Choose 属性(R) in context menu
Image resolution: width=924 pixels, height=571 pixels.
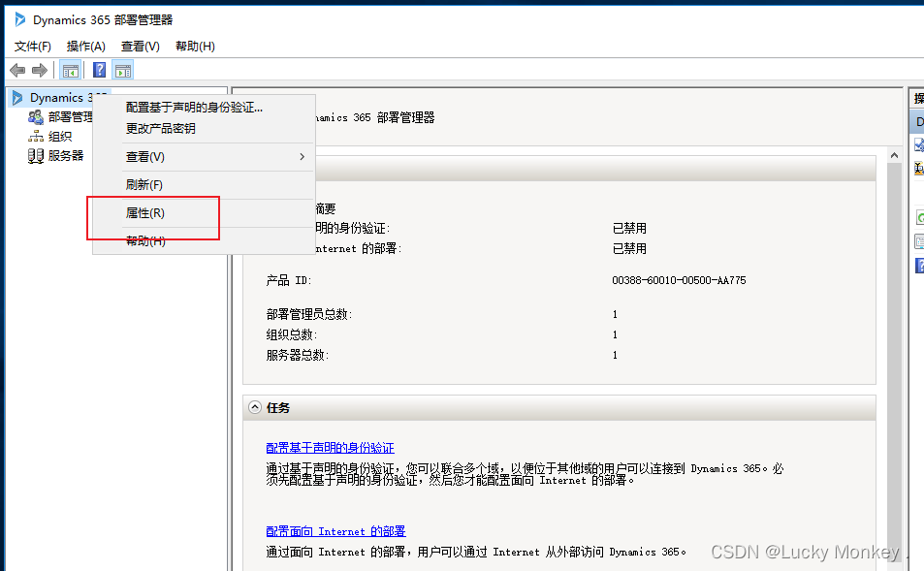tap(204, 212)
